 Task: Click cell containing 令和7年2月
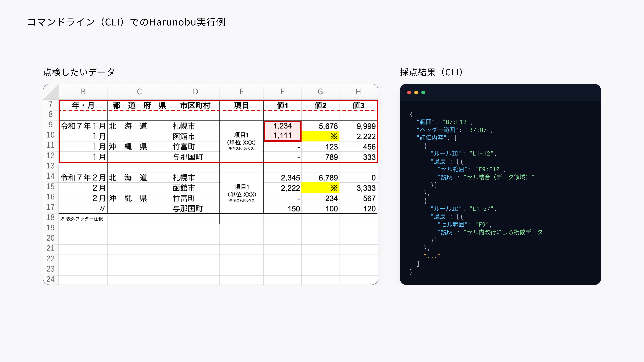(x=83, y=178)
